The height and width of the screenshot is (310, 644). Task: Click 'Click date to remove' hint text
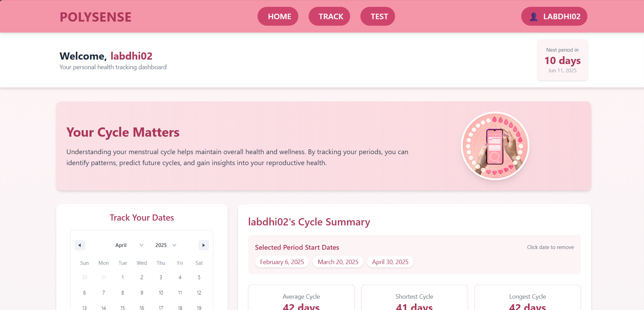click(550, 247)
